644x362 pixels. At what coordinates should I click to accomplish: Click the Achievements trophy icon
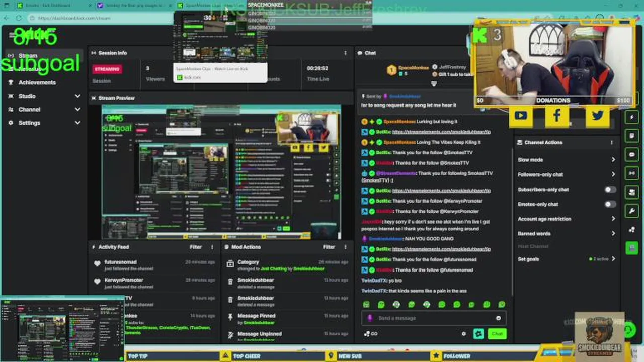(x=11, y=82)
